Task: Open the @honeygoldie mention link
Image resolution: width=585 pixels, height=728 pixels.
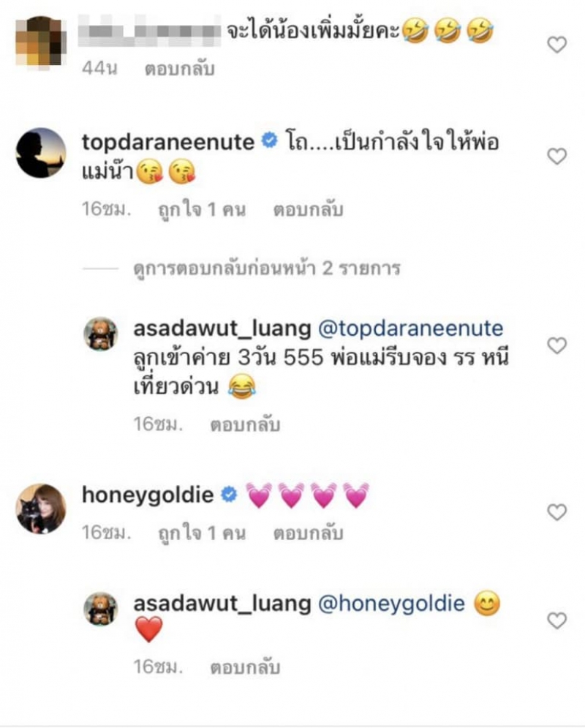Action: pos(391,604)
